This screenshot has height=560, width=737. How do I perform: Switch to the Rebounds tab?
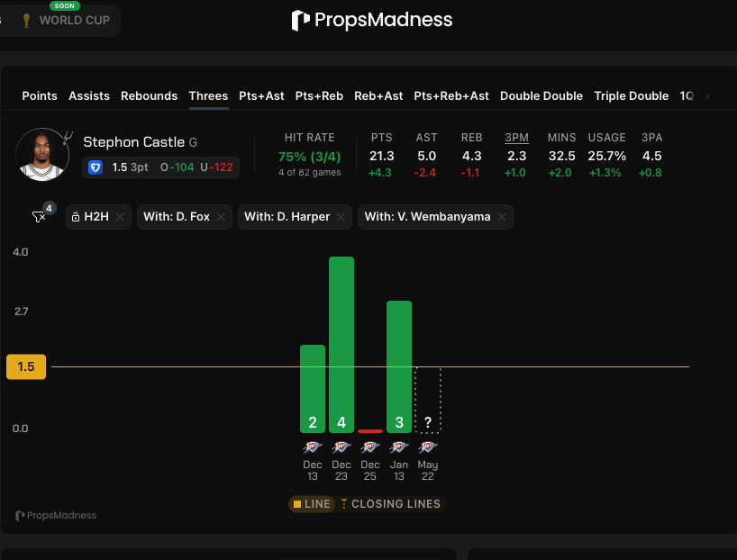149,95
